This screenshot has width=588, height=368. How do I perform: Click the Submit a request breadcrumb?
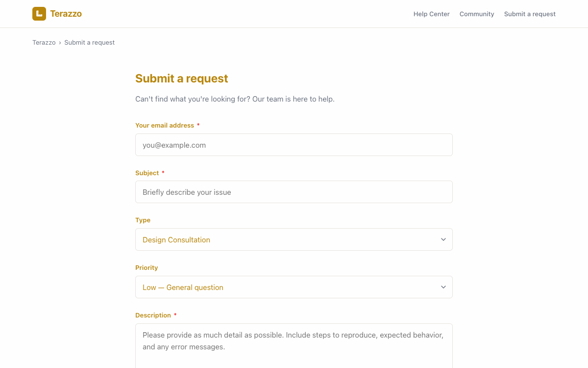[90, 43]
